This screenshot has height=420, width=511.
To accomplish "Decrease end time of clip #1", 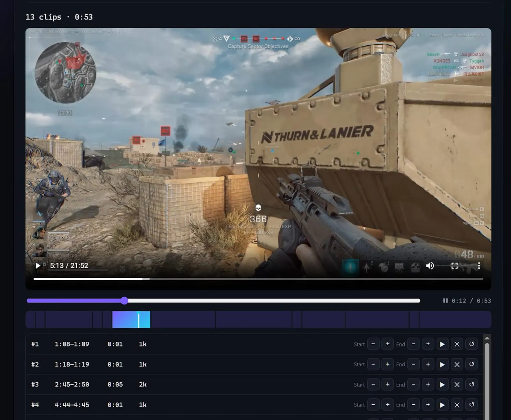I will [413, 344].
